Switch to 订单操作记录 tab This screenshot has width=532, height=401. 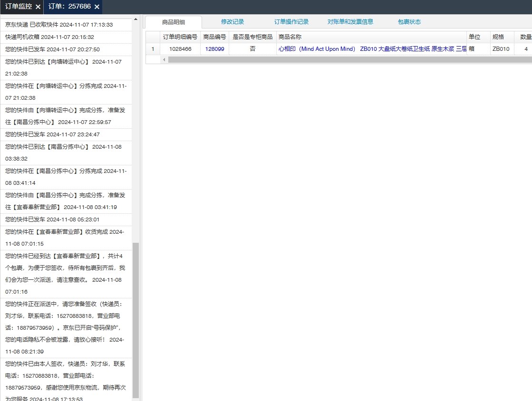tap(291, 22)
